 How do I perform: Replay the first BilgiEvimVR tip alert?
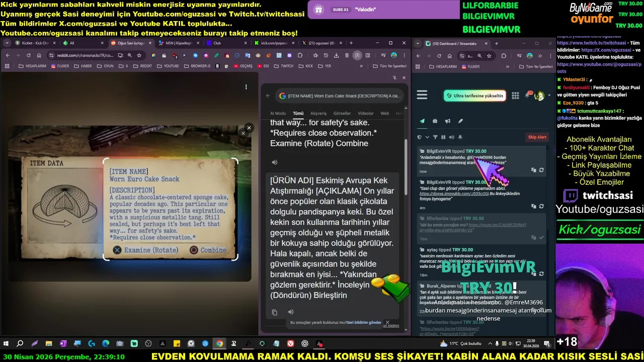[541, 170]
